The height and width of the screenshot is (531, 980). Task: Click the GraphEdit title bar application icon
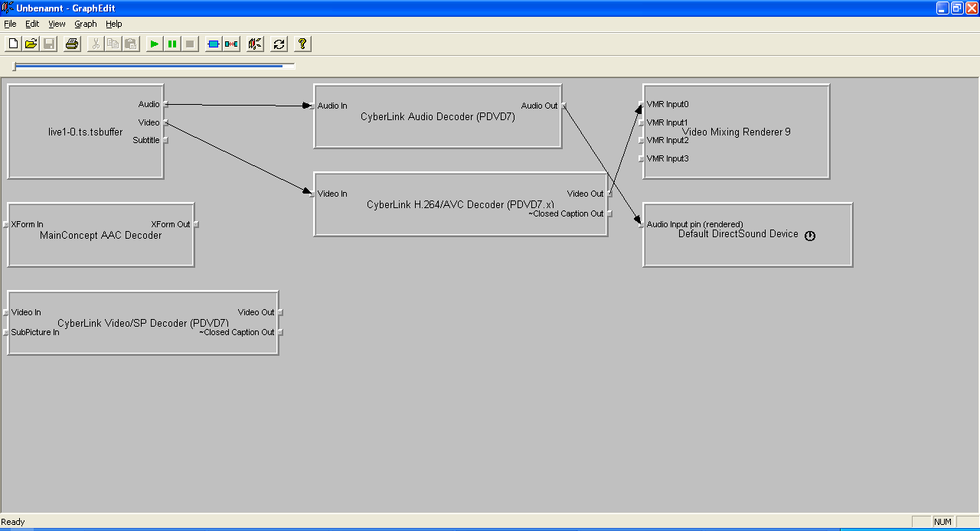coord(8,8)
